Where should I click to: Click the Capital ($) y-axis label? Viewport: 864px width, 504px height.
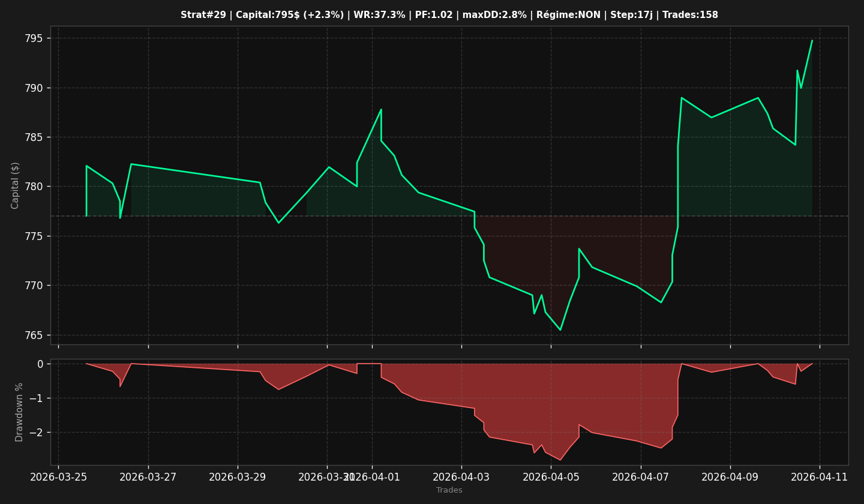(x=16, y=185)
